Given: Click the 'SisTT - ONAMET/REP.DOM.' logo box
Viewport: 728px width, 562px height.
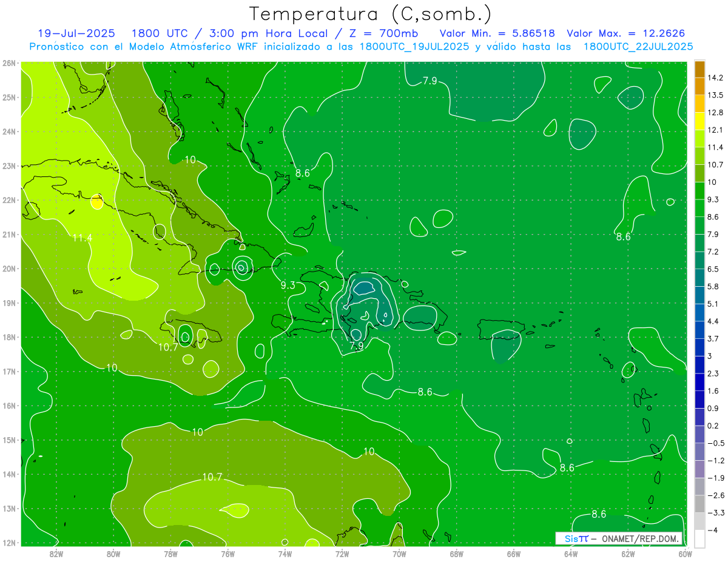Looking at the screenshot, I should coord(619,538).
